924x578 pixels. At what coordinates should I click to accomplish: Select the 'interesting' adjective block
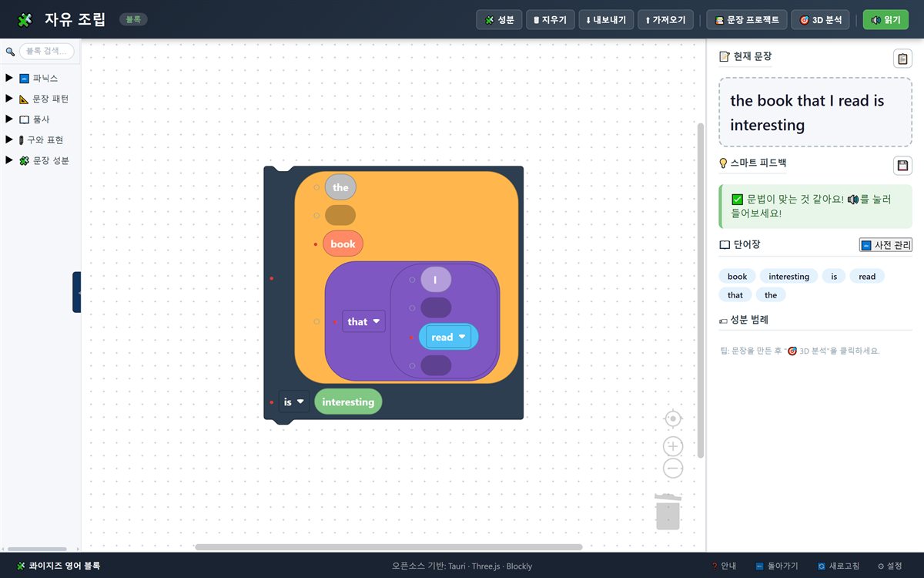click(x=348, y=402)
